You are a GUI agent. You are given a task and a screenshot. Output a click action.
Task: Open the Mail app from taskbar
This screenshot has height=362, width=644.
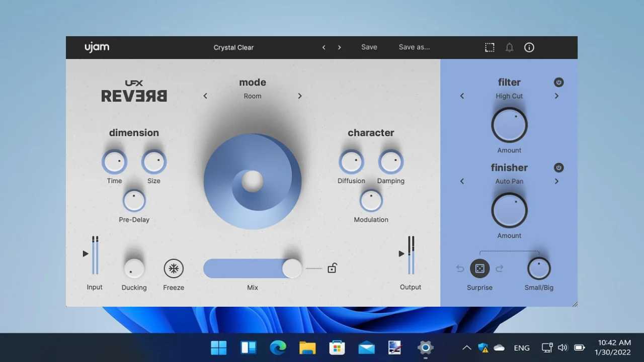[366, 347]
